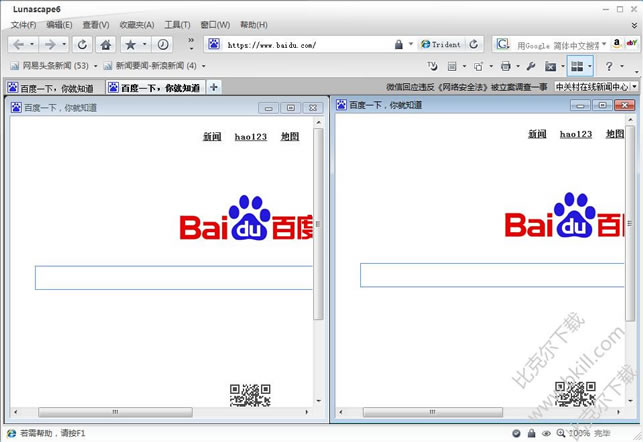Click the 新闻 link in the left Baidu pane
The image size is (643, 442).
(212, 137)
